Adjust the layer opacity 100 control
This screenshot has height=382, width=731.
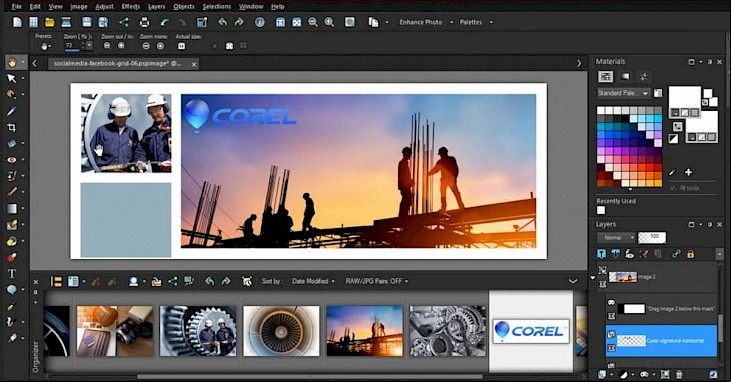652,237
